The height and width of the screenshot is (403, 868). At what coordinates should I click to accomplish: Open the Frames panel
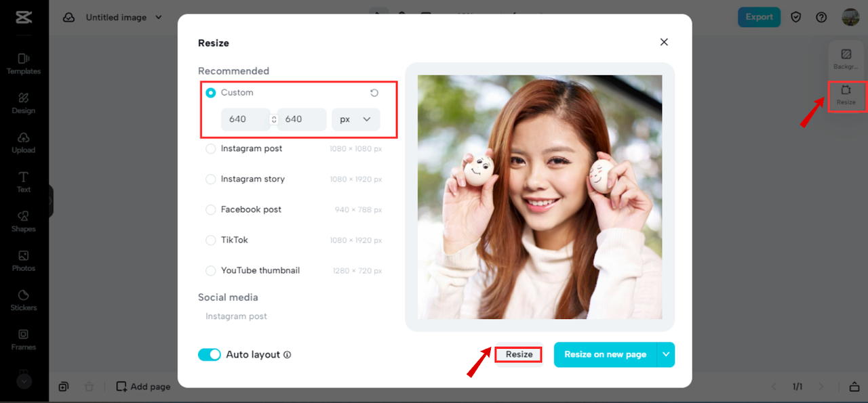[24, 339]
